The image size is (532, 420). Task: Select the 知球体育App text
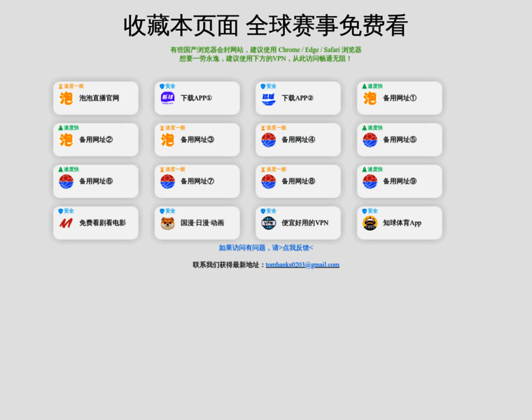402,223
